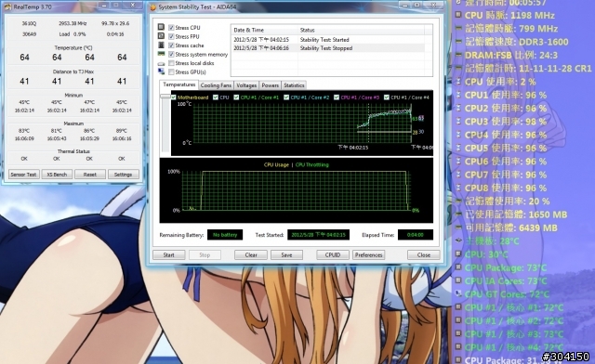The width and height of the screenshot is (595, 364).
Task: Enable the Stress local disks checkbox
Action: click(171, 63)
